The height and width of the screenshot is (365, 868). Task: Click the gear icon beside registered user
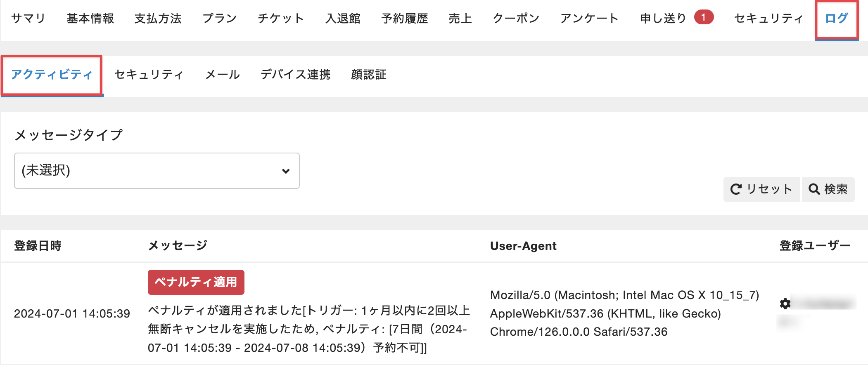tap(785, 304)
